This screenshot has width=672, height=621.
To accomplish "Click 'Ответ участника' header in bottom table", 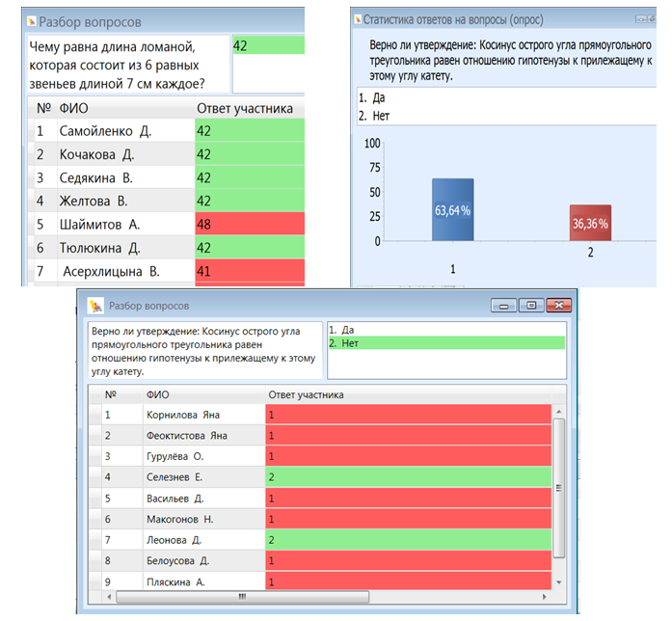I will pos(306,394).
